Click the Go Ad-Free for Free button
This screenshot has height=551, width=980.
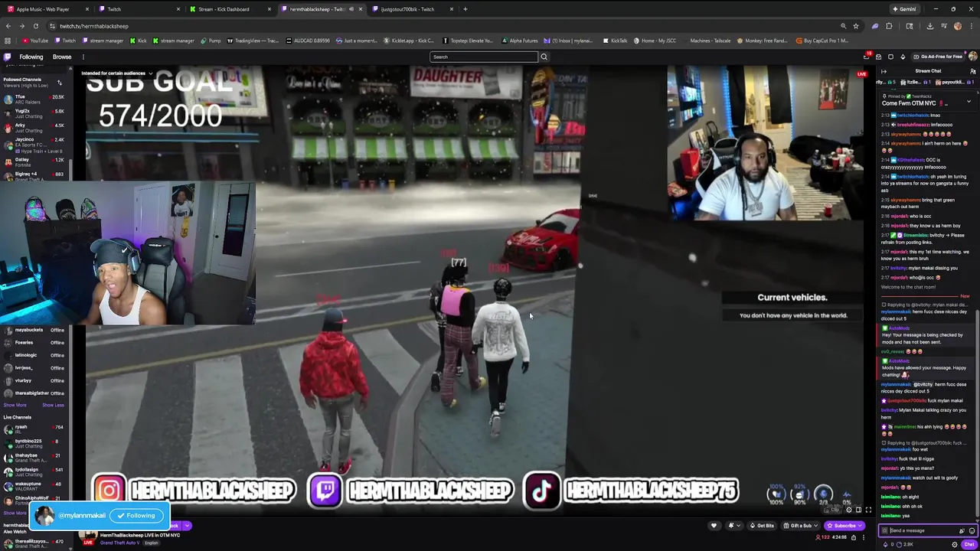939,57
